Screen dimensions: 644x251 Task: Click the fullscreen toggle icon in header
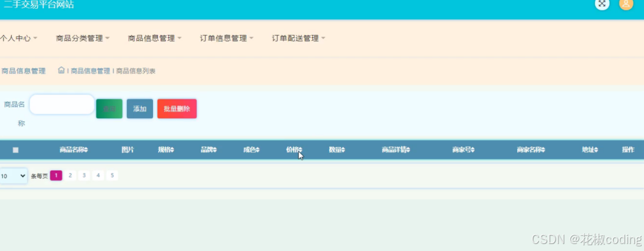[602, 3]
